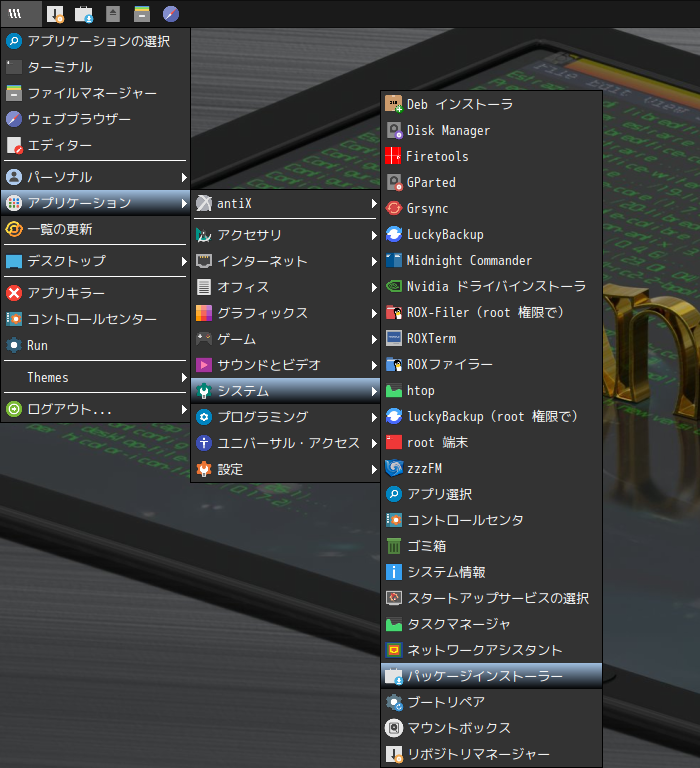The width and height of the screenshot is (700, 768).
Task: Expand the 設定 submenu arrow
Action: tap(374, 469)
